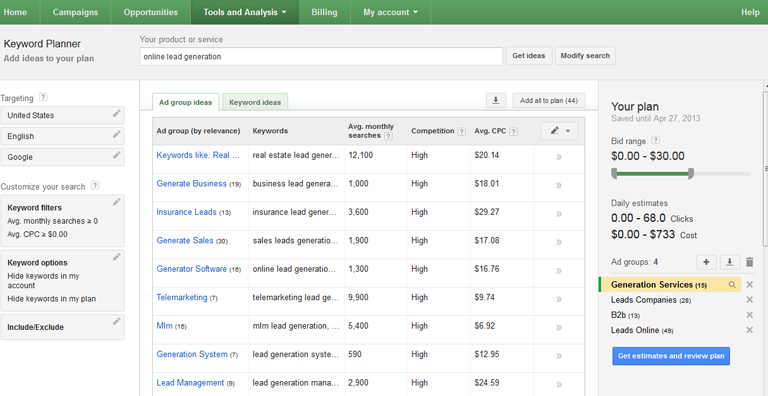
Task: Open help for Avg. monthly searches
Action: click(388, 136)
